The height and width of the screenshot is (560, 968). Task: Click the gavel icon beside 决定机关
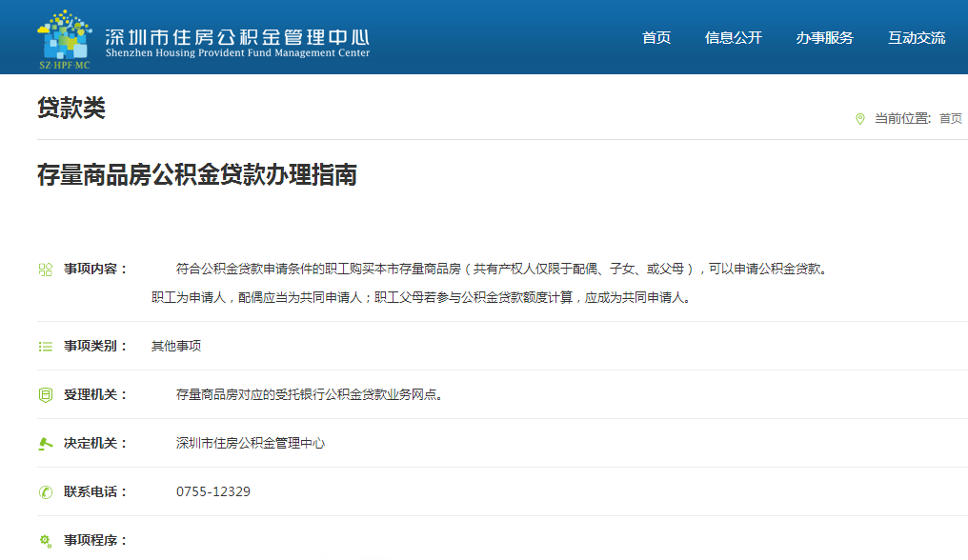[x=46, y=443]
